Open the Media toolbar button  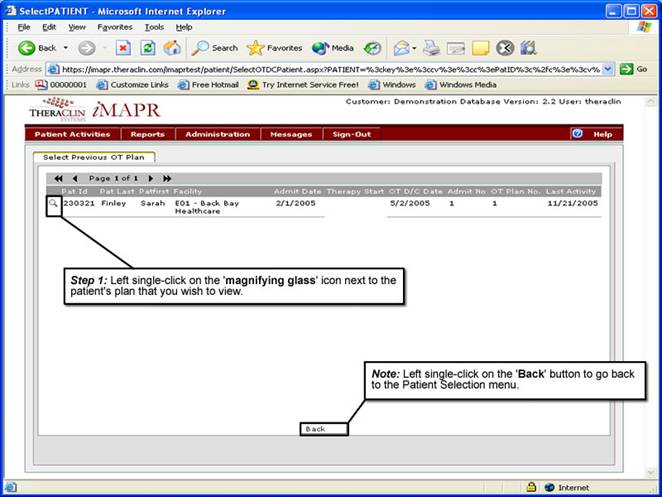pyautogui.click(x=333, y=47)
